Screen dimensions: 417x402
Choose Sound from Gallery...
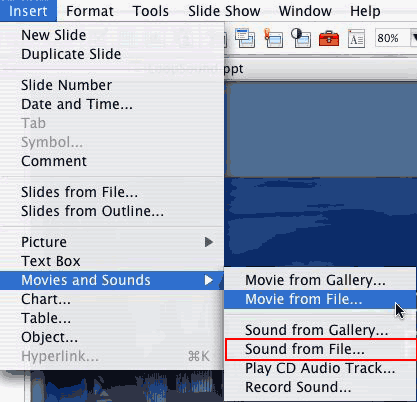pyautogui.click(x=320, y=330)
